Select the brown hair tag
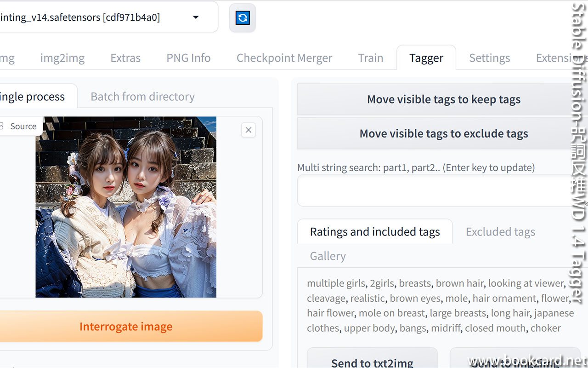Screen dimensions: 588x368 pos(460,283)
